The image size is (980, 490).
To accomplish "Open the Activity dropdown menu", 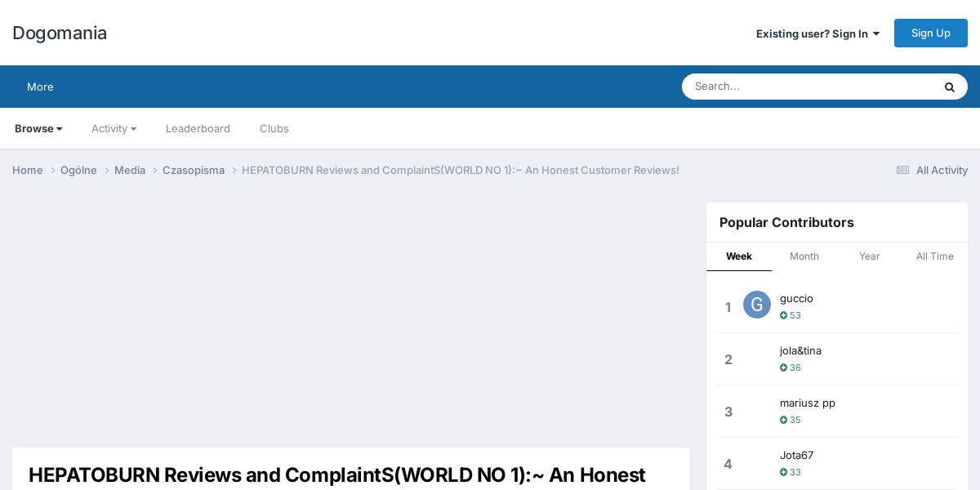I will coord(114,128).
